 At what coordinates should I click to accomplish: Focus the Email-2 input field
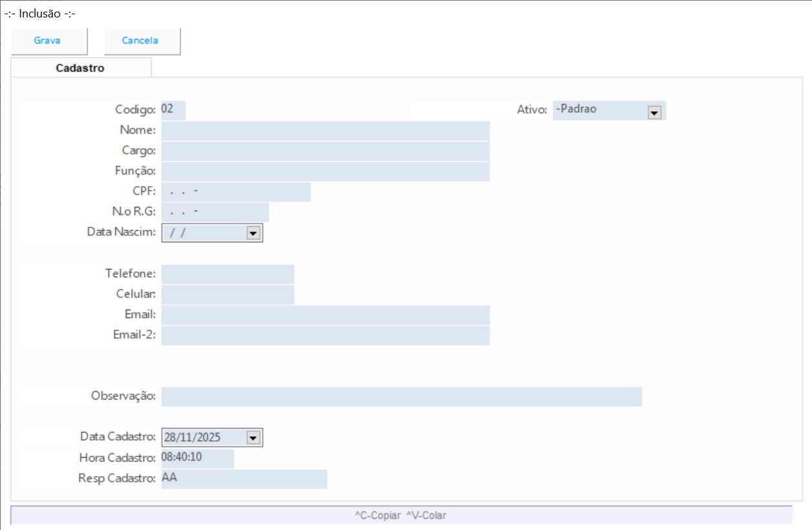click(x=325, y=335)
